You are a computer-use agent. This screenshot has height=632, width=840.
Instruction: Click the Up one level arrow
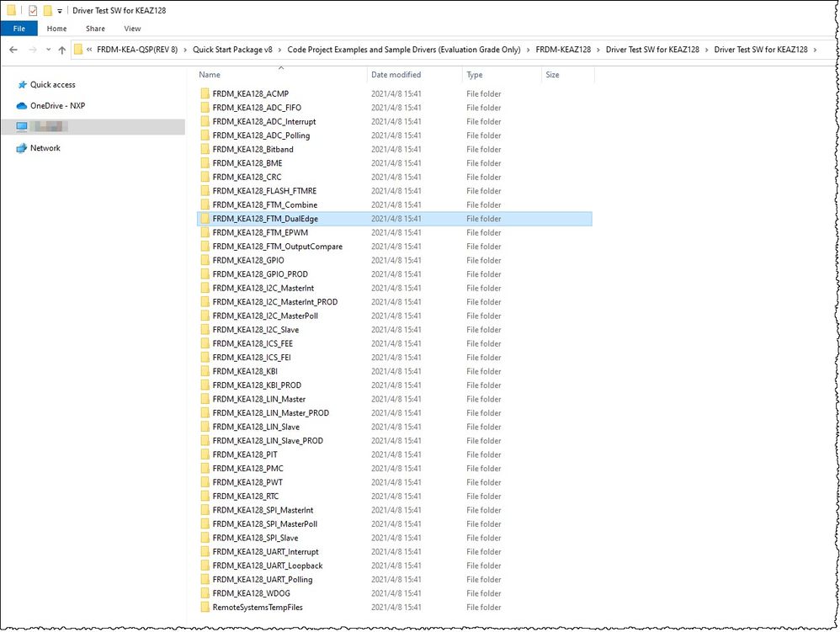62,50
